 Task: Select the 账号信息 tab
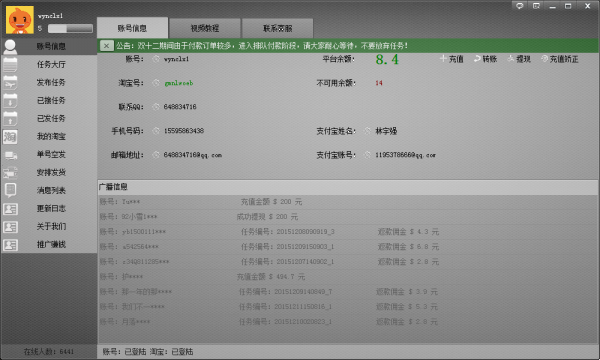point(132,28)
